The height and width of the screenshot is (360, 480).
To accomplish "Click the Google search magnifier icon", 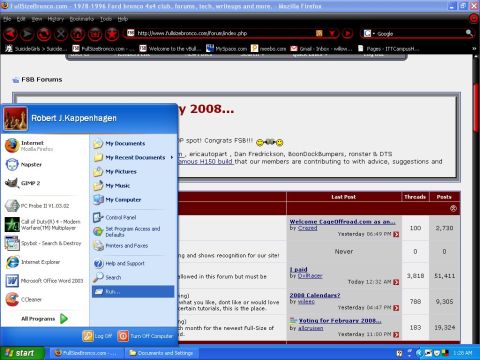I will (x=469, y=33).
